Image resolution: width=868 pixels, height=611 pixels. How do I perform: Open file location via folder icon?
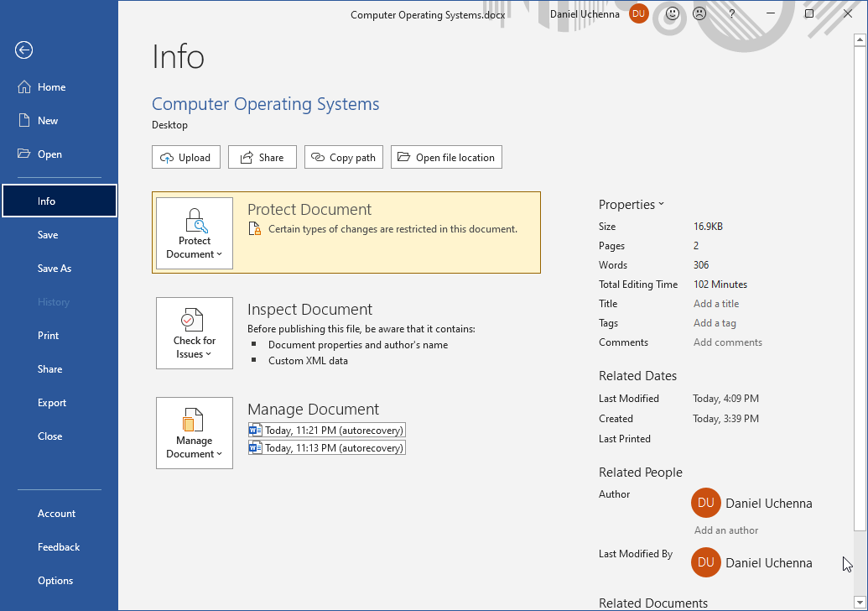pyautogui.click(x=404, y=157)
